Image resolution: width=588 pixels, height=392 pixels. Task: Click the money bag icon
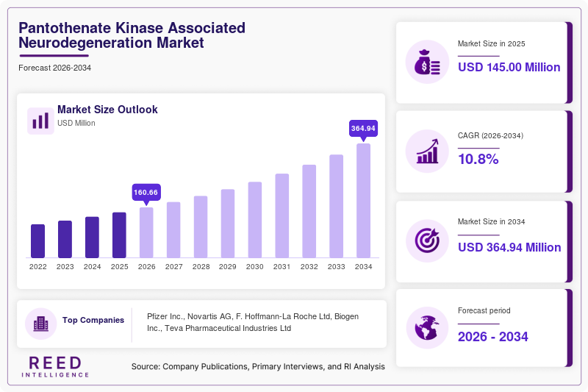(427, 62)
